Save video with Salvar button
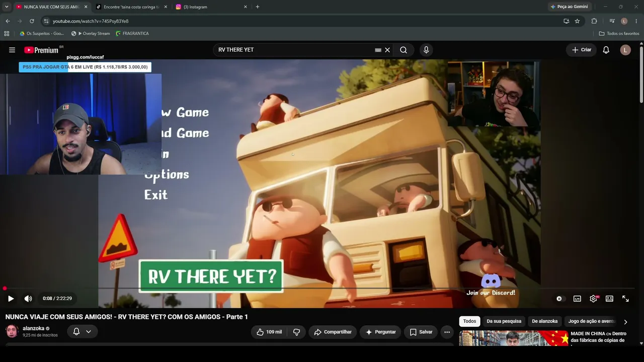 point(421,332)
